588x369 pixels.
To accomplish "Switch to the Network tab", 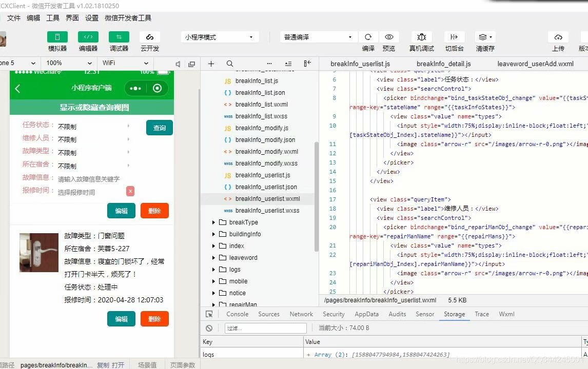I will click(x=301, y=314).
